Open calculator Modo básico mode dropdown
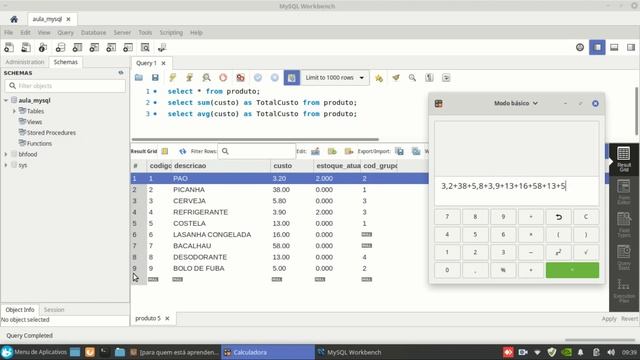This screenshot has height=360, width=640. [516, 103]
